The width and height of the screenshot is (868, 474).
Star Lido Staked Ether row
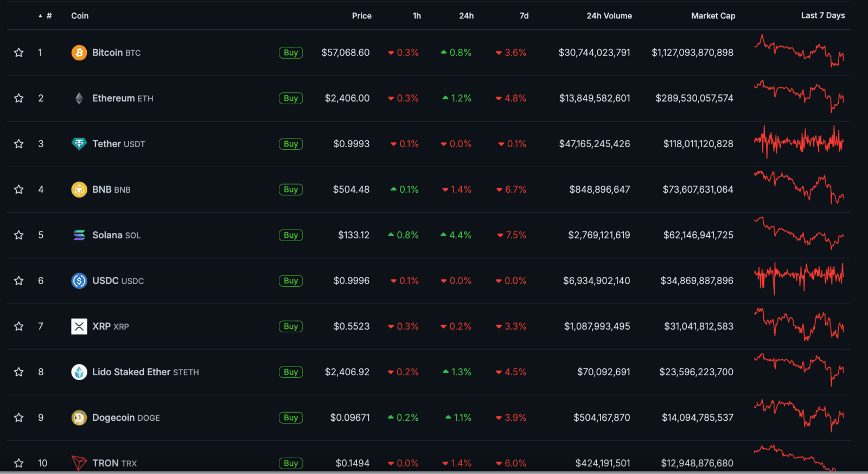19,372
